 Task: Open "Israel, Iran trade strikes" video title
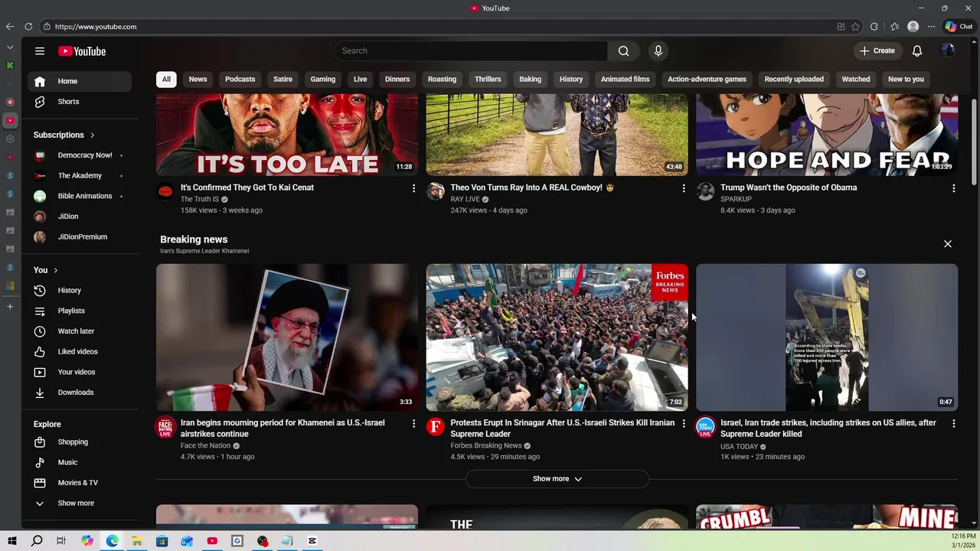tap(828, 429)
